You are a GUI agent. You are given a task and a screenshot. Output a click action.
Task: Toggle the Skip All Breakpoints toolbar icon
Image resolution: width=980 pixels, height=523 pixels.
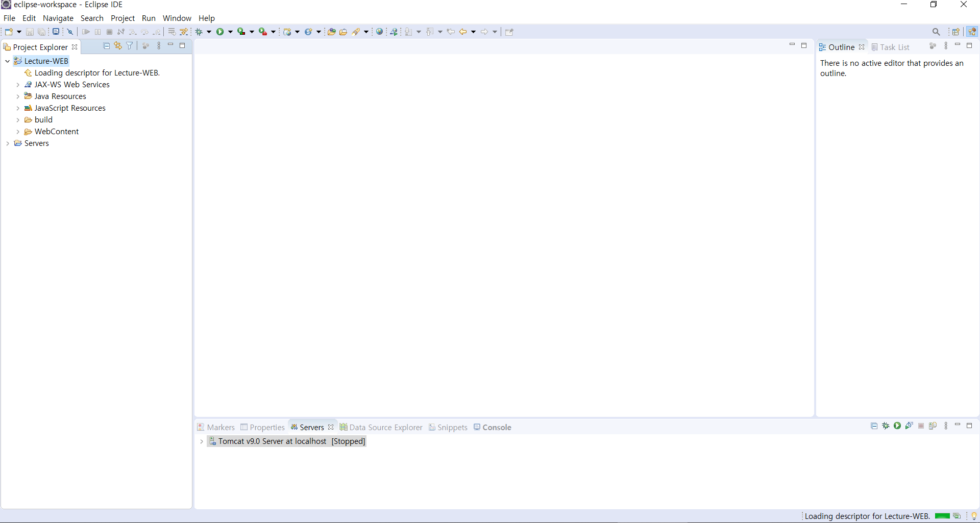[70, 32]
